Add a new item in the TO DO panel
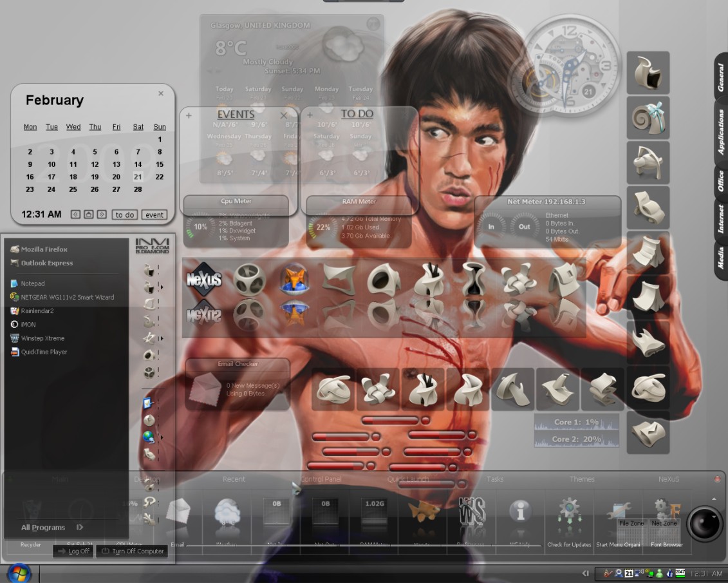728x583 pixels. pyautogui.click(x=310, y=115)
